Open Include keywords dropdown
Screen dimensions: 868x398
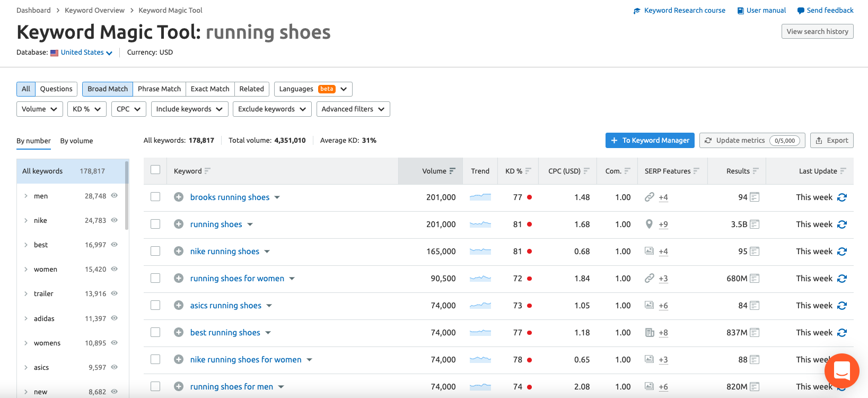(190, 109)
